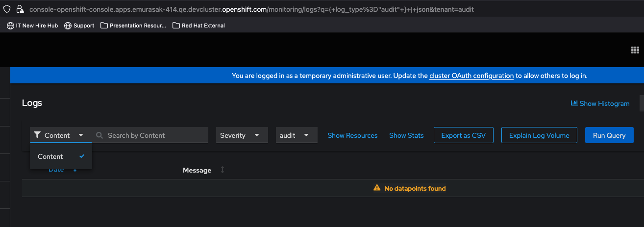Open the IT New Hire Hub bookmark

[x=32, y=25]
